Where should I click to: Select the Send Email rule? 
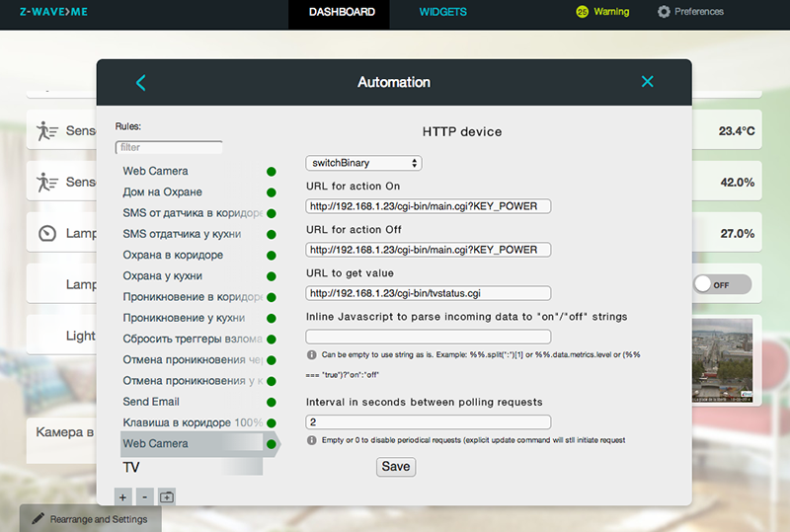151,402
